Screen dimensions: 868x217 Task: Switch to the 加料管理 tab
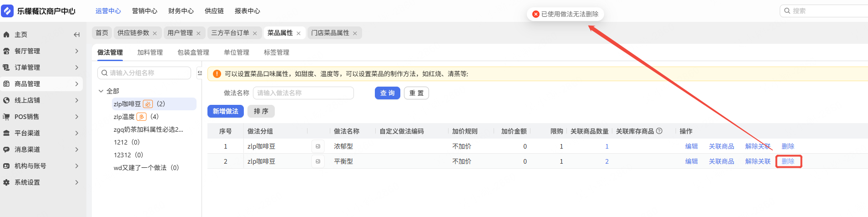click(150, 52)
